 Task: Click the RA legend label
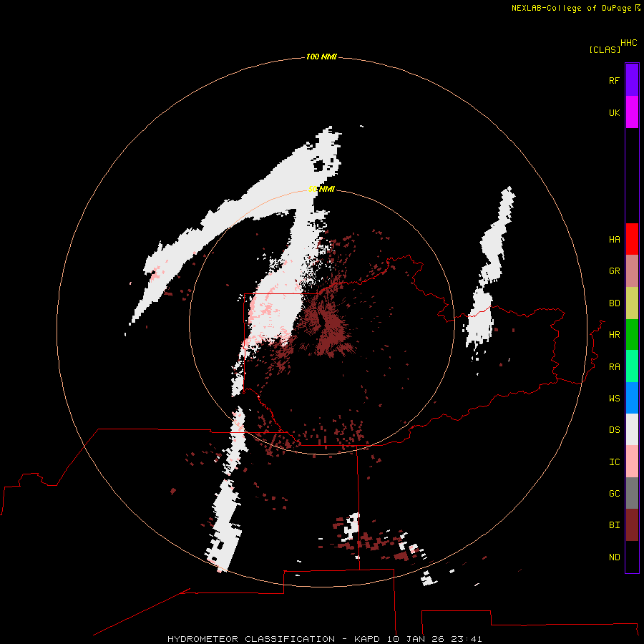(x=614, y=367)
